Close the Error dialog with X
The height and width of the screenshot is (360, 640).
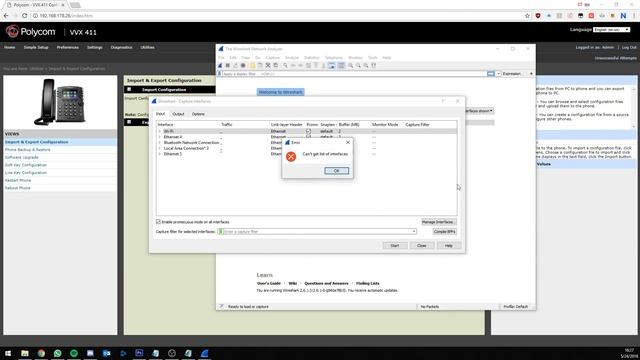tap(348, 142)
